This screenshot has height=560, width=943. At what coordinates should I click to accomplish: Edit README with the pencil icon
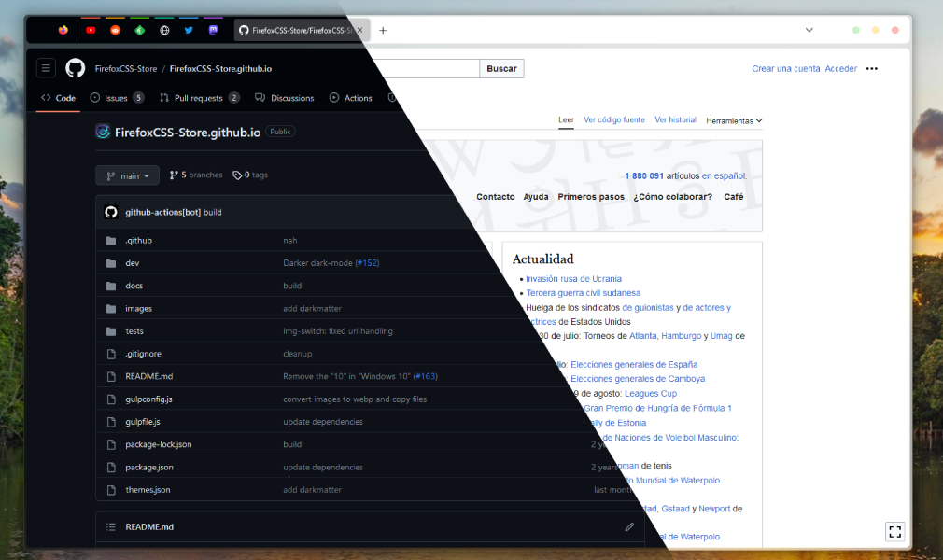629,527
